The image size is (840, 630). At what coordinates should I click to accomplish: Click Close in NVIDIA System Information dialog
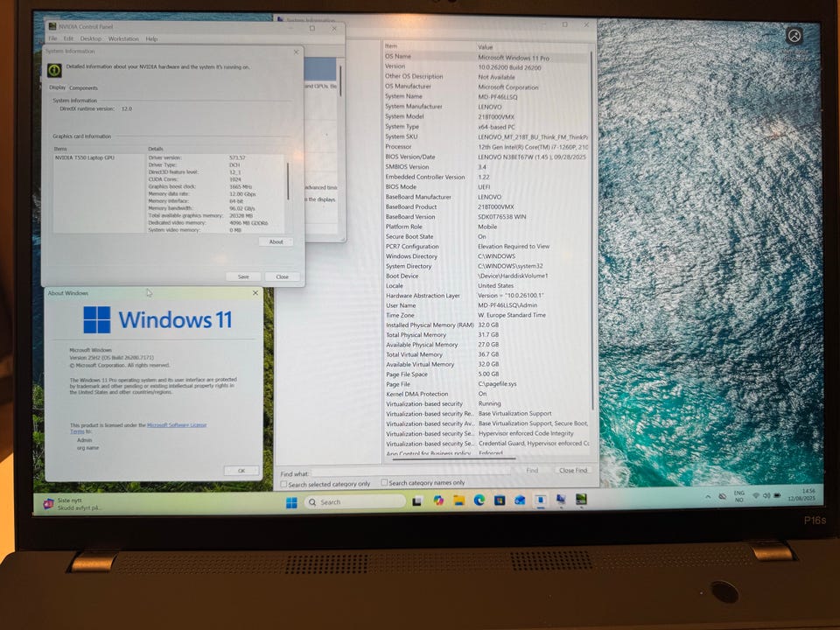[283, 276]
